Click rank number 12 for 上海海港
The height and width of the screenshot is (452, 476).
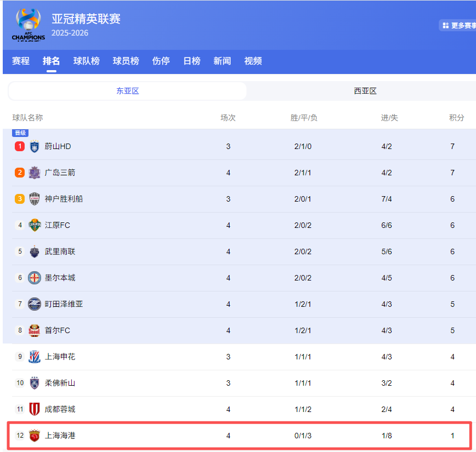(x=20, y=436)
